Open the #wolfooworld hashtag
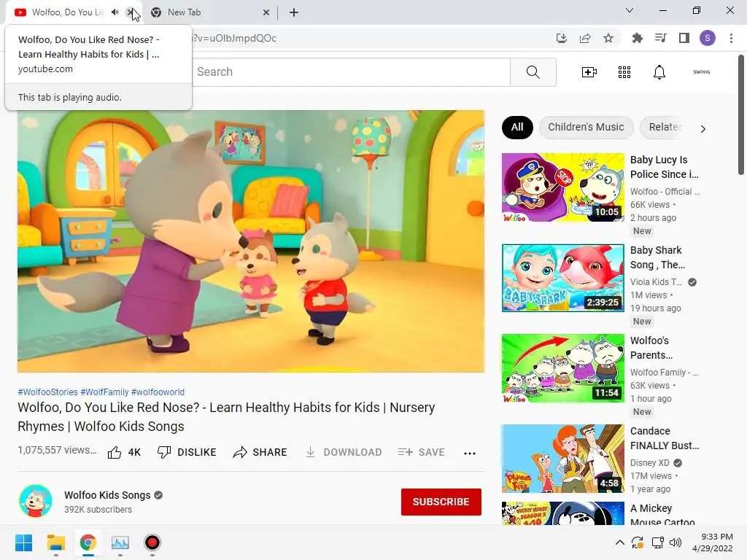This screenshot has width=747, height=560. click(158, 392)
